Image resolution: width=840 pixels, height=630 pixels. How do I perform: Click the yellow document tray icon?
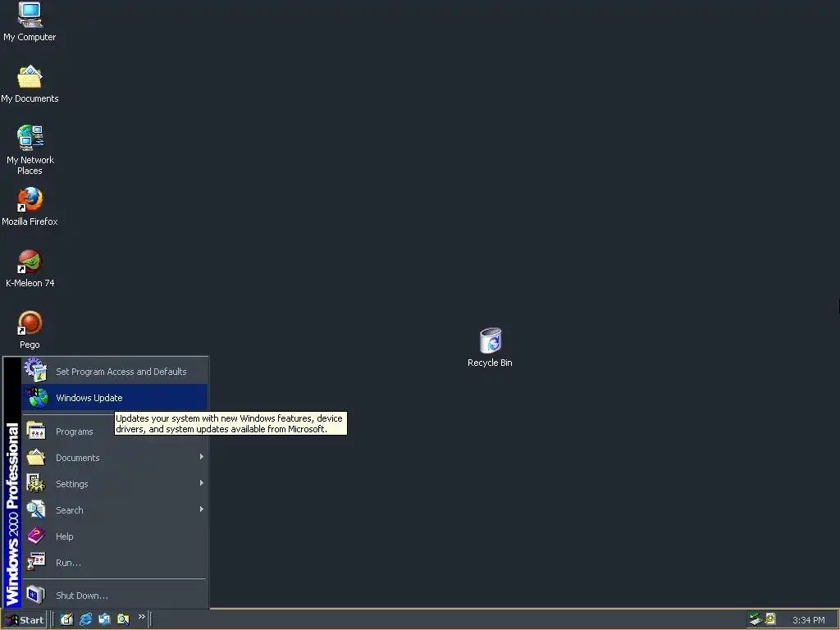pos(770,619)
